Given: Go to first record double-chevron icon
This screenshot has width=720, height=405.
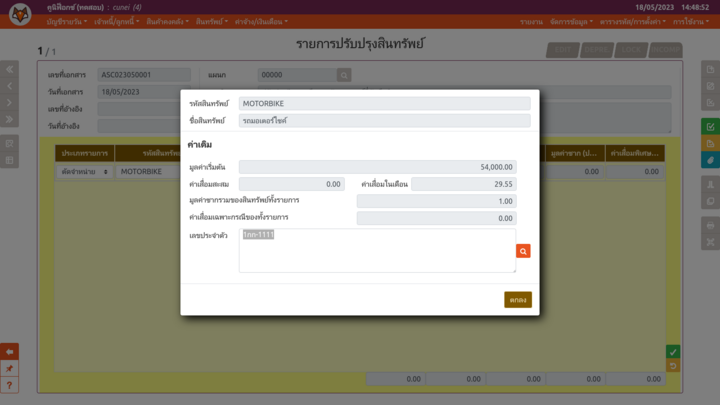Looking at the screenshot, I should coord(9,69).
